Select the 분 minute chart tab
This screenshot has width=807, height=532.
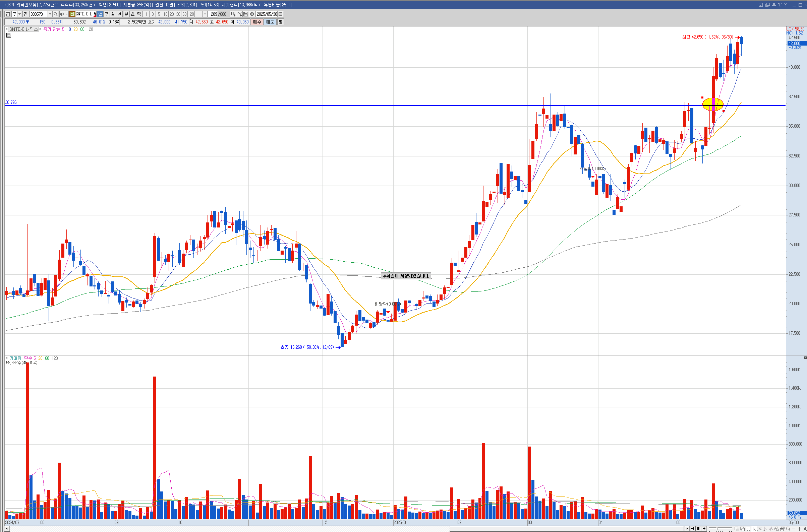click(126, 14)
